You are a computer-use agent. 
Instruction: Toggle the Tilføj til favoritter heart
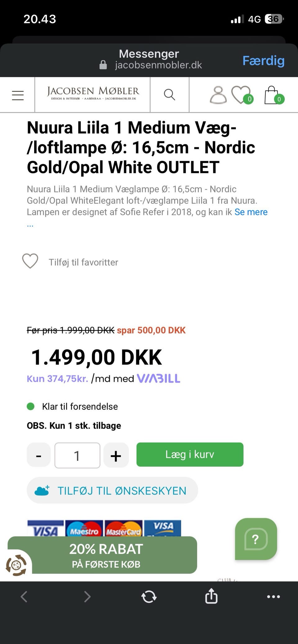click(30, 261)
